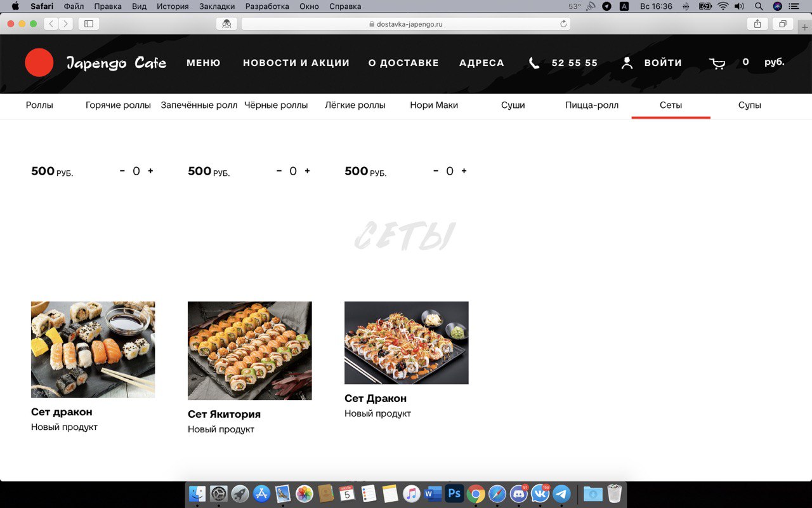Switch to Супы category tab
Screen dimensions: 812x508
(750, 105)
